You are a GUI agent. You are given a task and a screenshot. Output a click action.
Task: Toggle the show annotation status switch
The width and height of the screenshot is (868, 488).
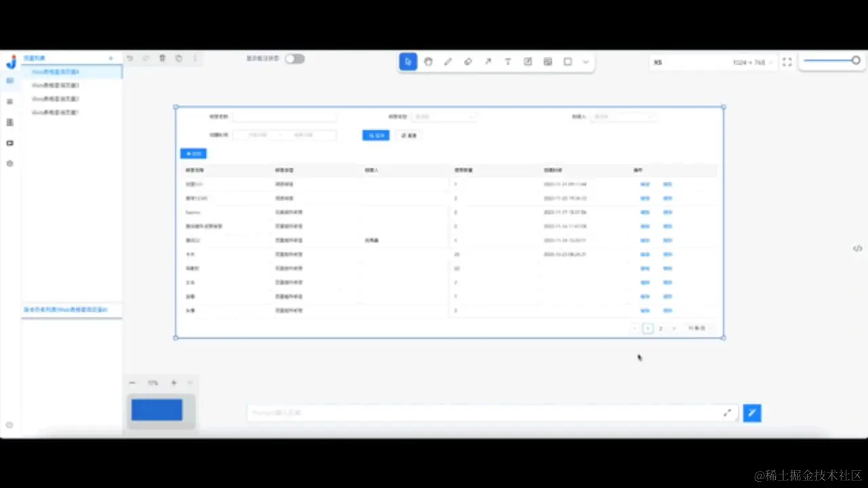tap(294, 59)
